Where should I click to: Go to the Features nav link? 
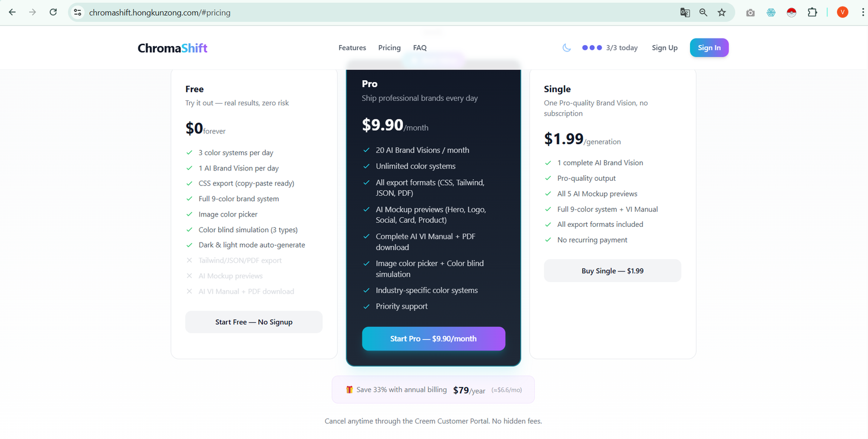click(x=352, y=48)
